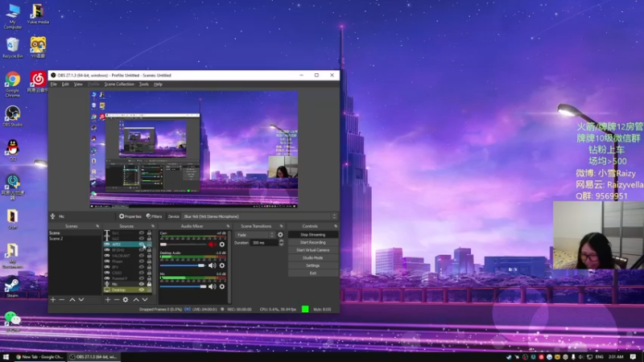Adjust the Mic volume slider

(183, 286)
